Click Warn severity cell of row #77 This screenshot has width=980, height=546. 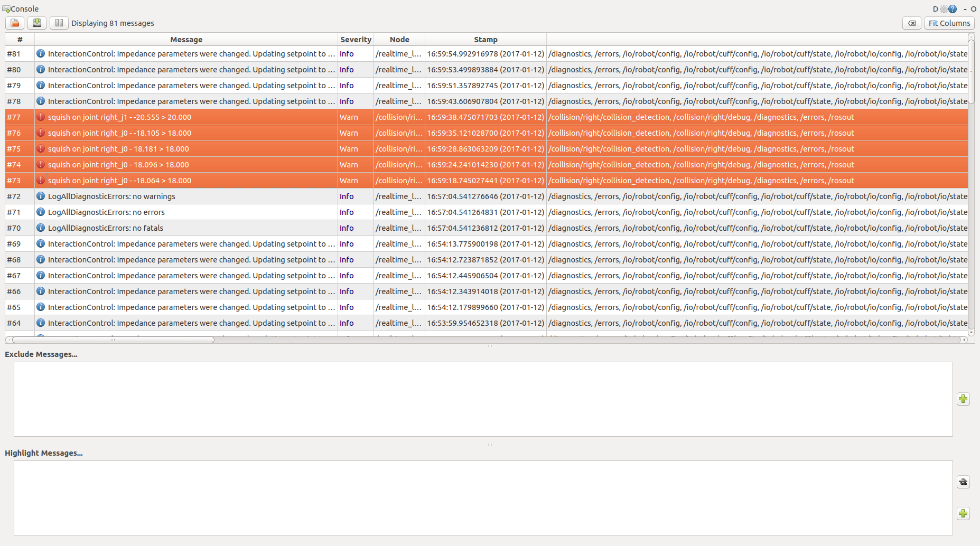tap(356, 117)
